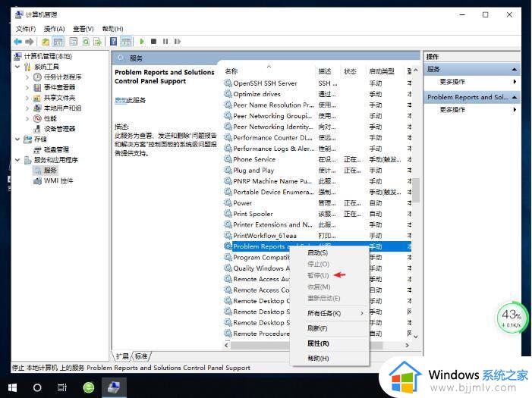532x398 pixels.
Task: Expand the 性能 tree node
Action: click(x=27, y=119)
